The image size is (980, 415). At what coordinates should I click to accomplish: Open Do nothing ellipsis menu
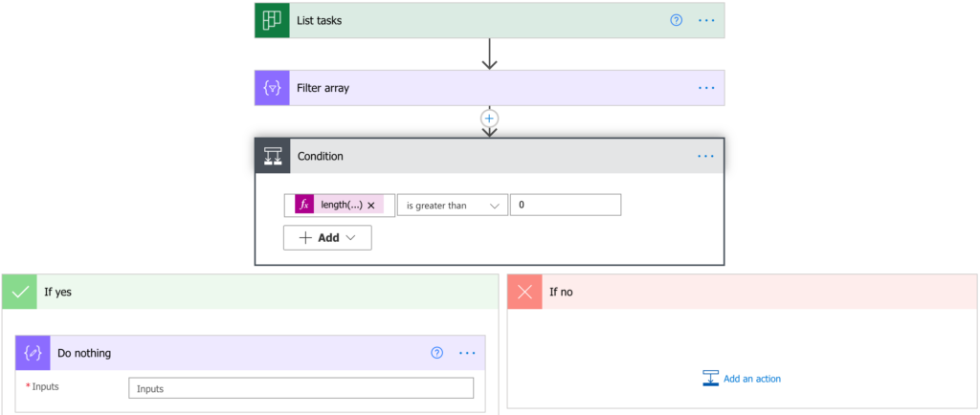coord(467,353)
